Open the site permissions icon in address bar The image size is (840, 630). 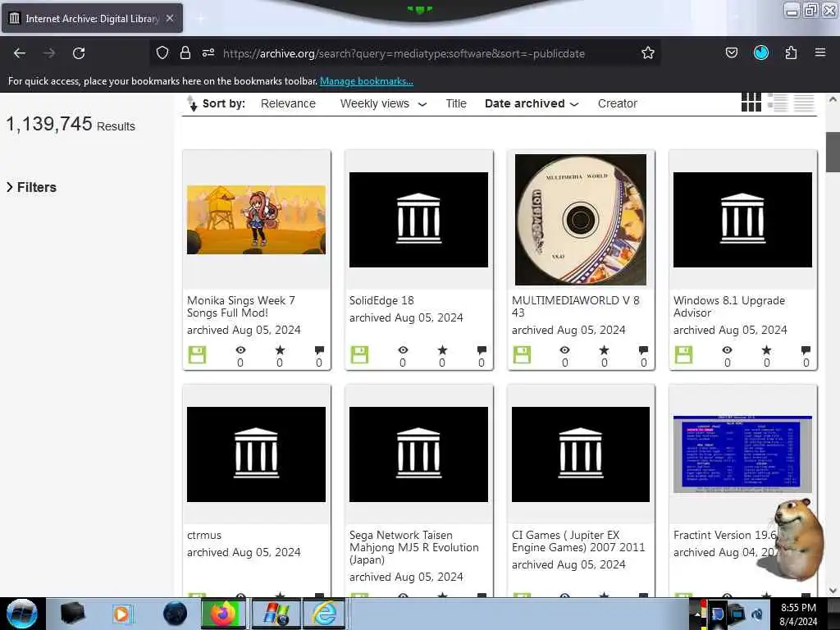(x=208, y=52)
